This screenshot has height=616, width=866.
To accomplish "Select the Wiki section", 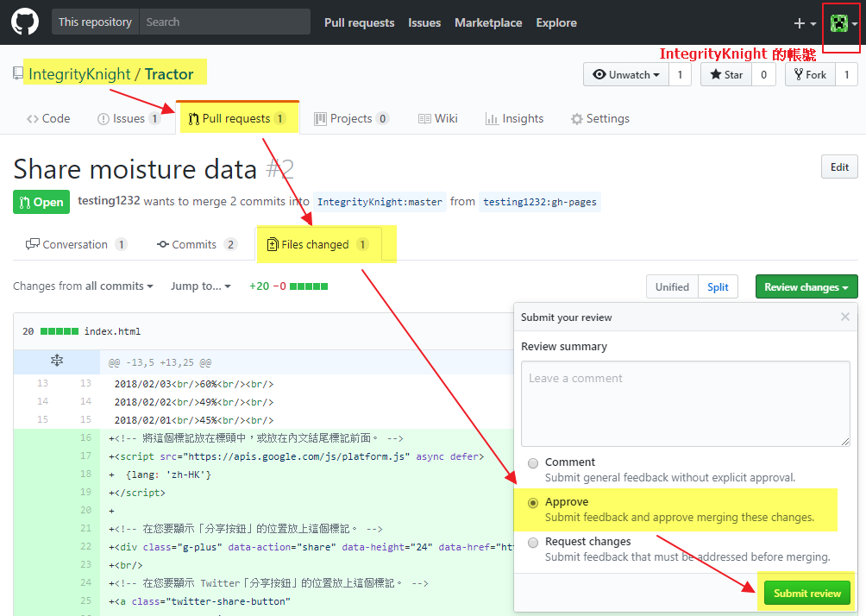I will (437, 118).
